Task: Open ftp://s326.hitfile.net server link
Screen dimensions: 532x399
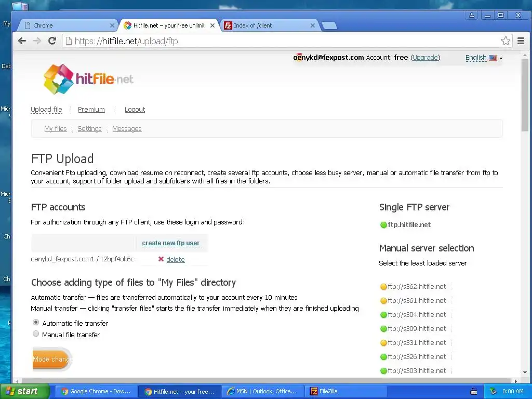Action: click(x=417, y=357)
